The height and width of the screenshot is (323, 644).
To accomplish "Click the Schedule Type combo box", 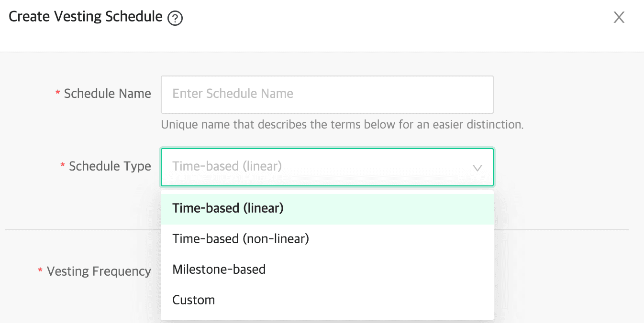I will (x=327, y=167).
